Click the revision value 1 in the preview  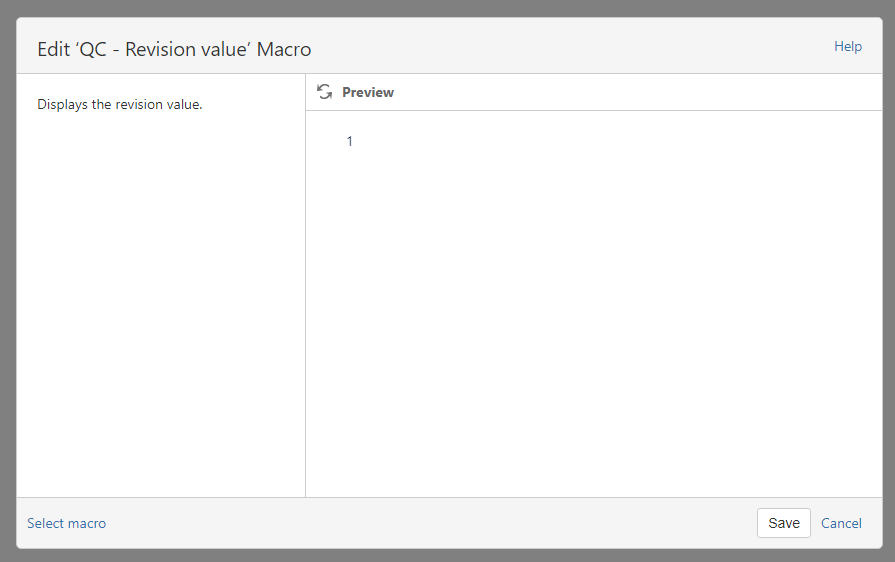[x=350, y=141]
